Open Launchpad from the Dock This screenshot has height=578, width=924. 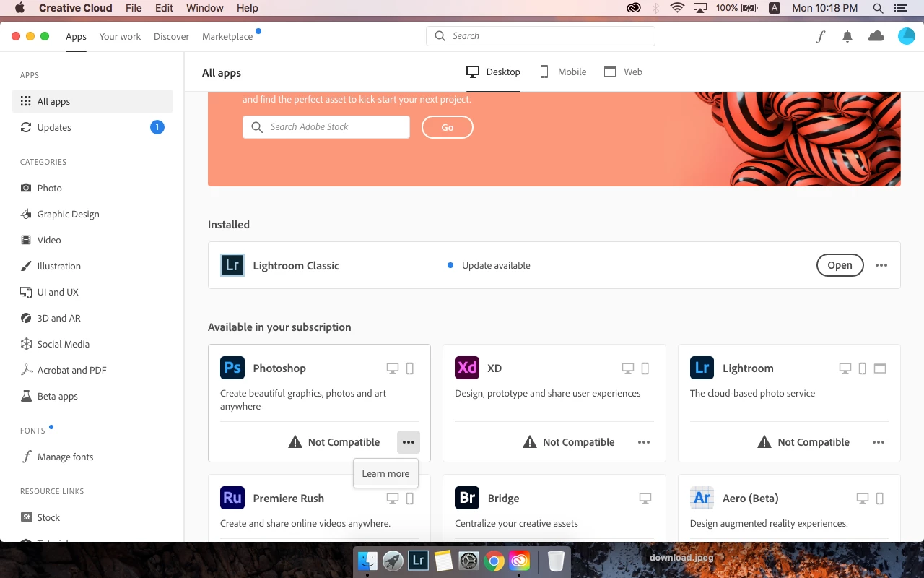click(393, 560)
